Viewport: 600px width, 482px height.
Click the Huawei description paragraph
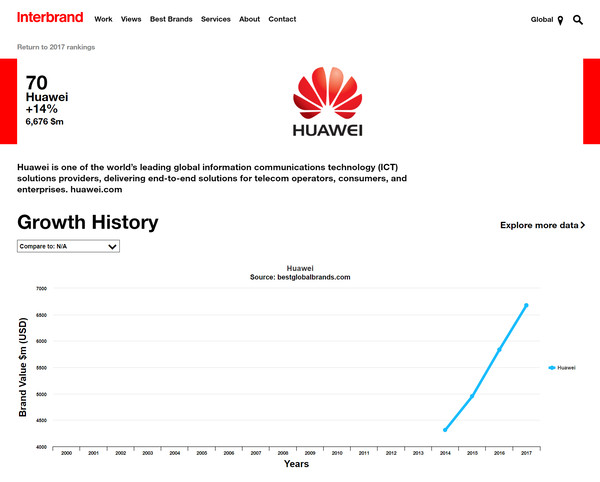pyautogui.click(x=212, y=178)
